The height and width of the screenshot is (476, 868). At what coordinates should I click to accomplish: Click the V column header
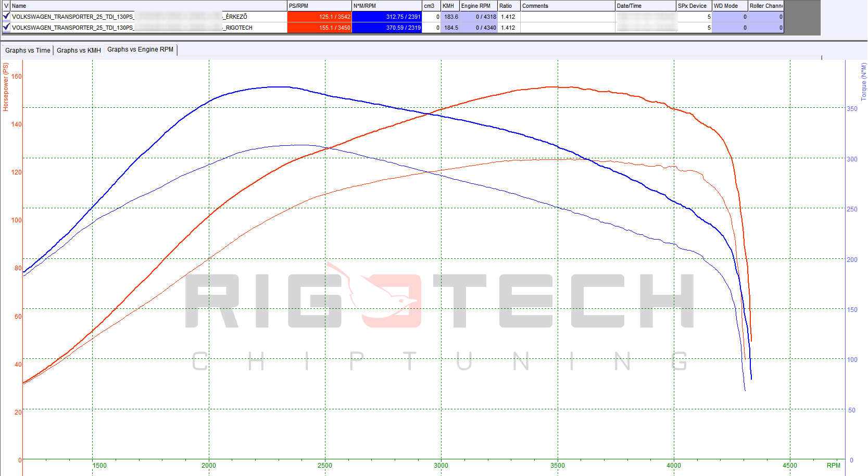(x=6, y=6)
